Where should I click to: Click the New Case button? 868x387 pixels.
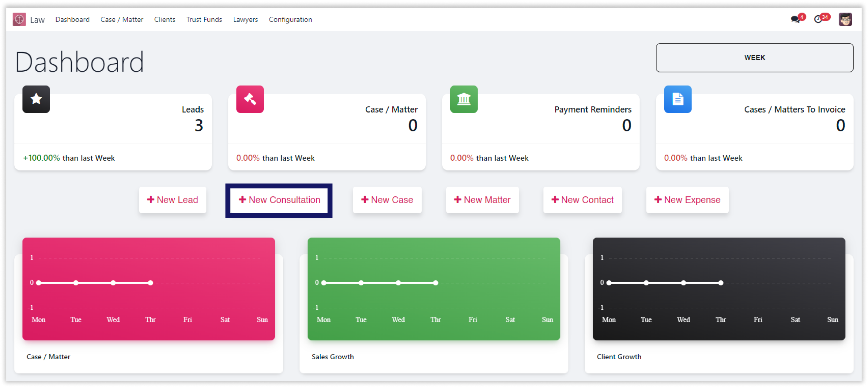387,199
